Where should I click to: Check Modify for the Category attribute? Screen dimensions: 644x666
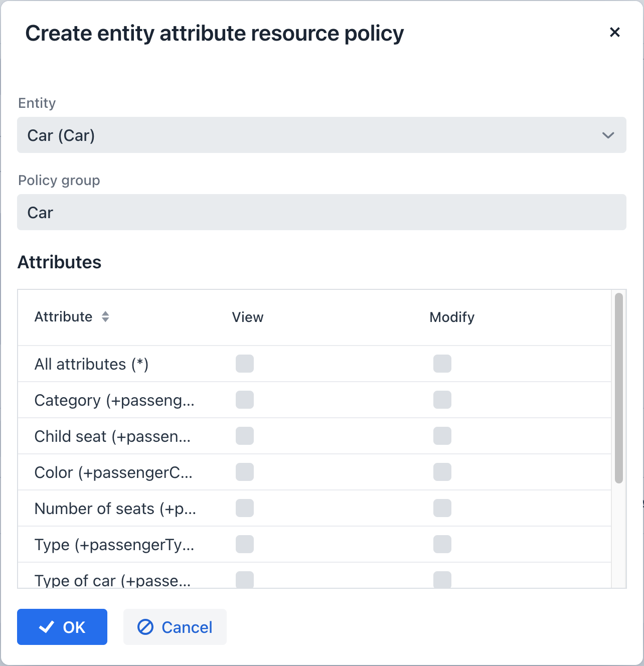[x=442, y=400]
